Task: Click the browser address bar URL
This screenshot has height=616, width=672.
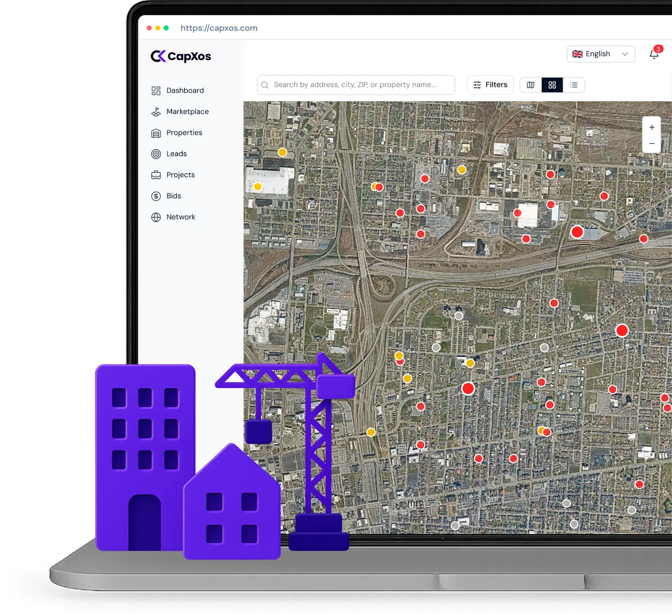Action: coord(219,28)
